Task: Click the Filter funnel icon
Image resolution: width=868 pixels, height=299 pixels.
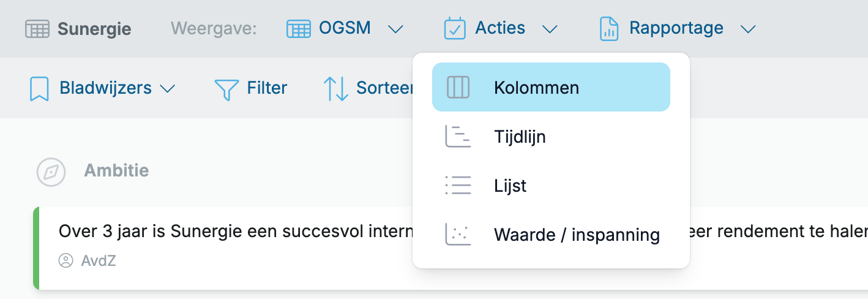Action: pyautogui.click(x=226, y=89)
